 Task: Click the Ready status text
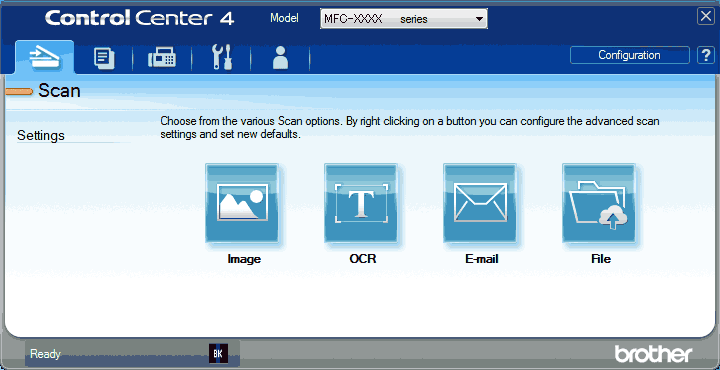(45, 354)
